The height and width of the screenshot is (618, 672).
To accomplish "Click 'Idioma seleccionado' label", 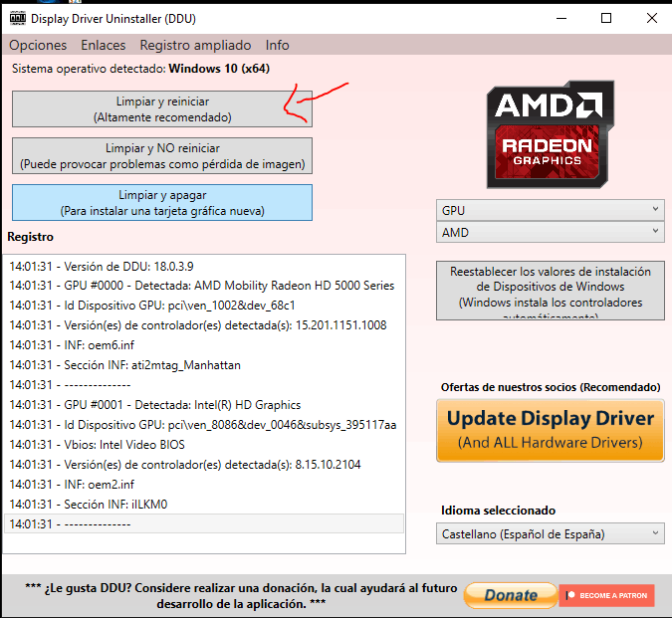I will point(498,511).
